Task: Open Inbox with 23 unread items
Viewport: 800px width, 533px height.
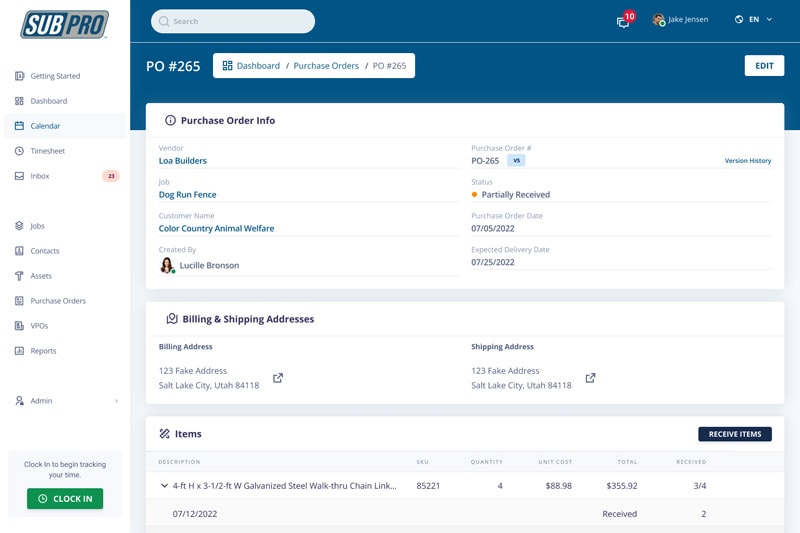Action: 40,176
